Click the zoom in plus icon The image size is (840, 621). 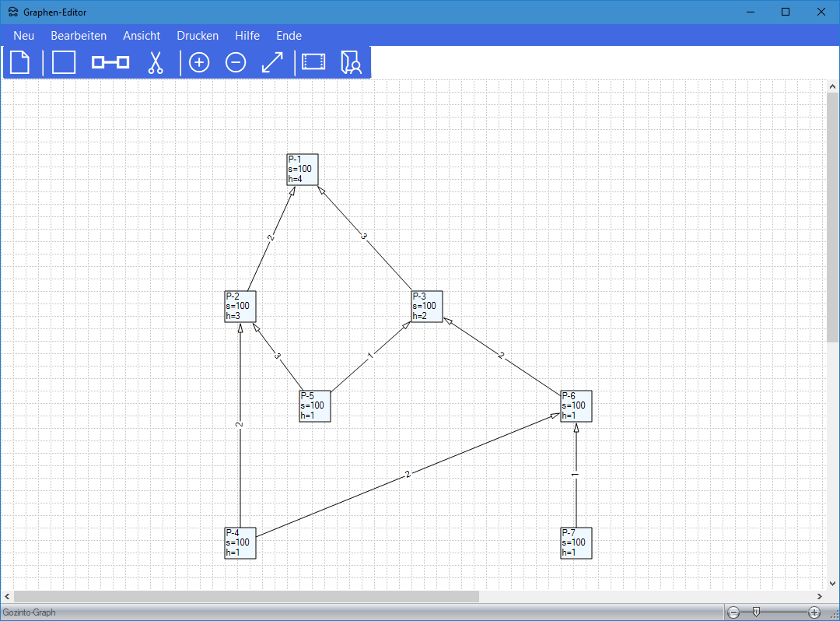(x=200, y=62)
